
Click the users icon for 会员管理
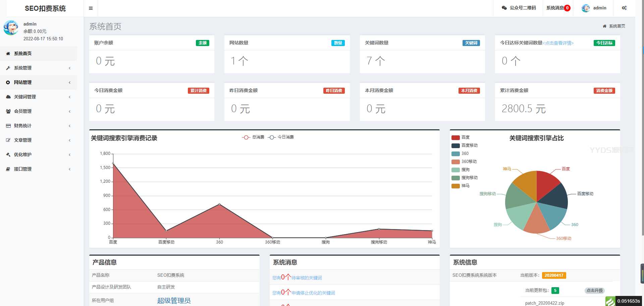(x=8, y=112)
